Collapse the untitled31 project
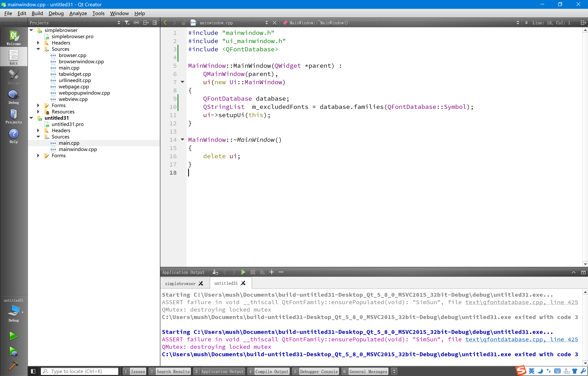 click(x=31, y=118)
